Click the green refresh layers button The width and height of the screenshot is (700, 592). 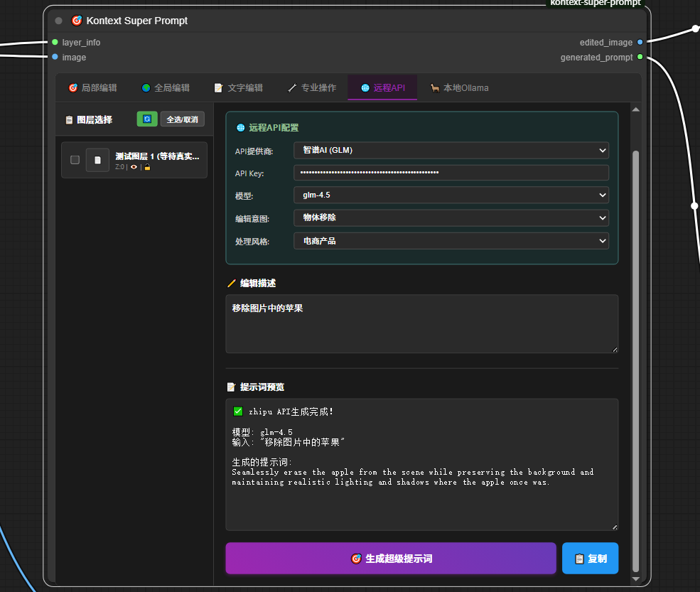147,119
